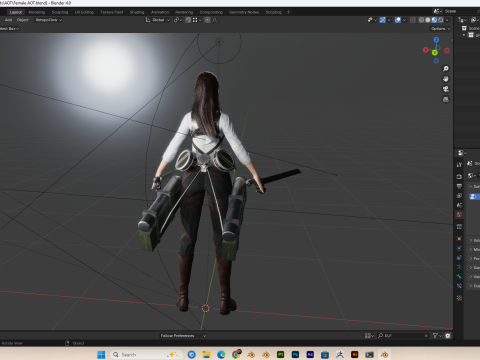Viewport: 480px width, 360px height.
Task: Switch to the Geometry Nodes workspace tab
Action: [244, 12]
